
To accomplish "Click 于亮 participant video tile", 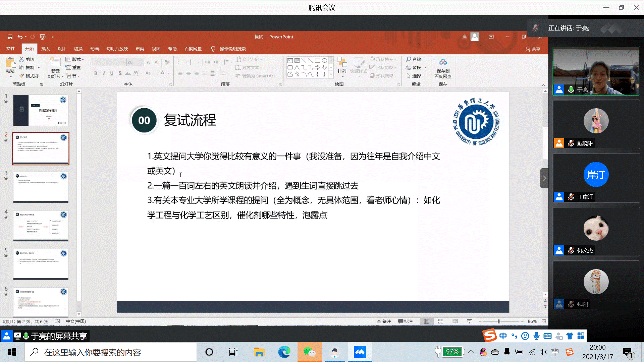I will [x=596, y=71].
